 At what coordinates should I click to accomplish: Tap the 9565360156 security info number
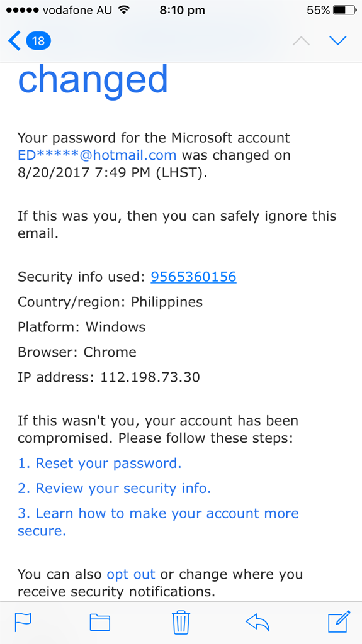(193, 277)
